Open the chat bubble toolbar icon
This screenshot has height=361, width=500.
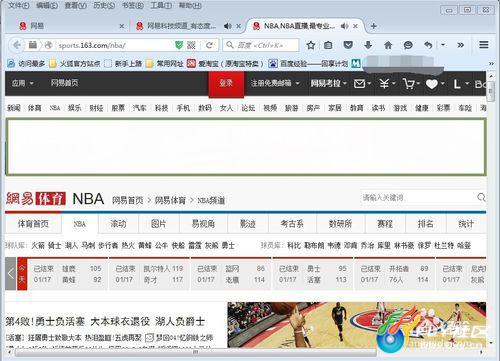pyautogui.click(x=408, y=45)
